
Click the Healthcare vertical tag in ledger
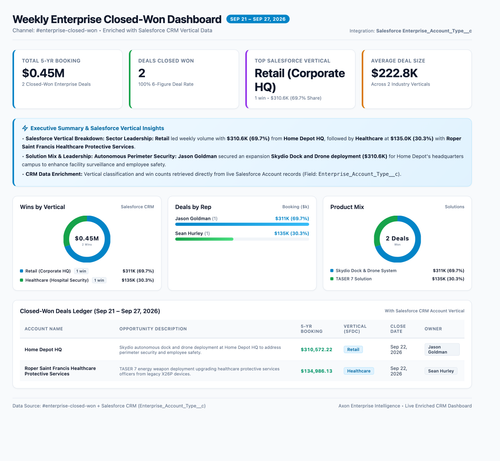point(359,371)
